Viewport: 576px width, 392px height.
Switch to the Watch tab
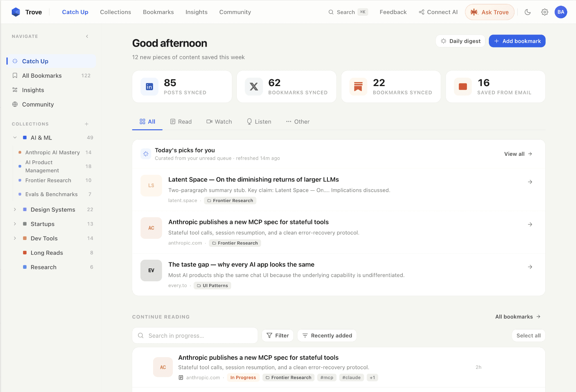tap(219, 122)
